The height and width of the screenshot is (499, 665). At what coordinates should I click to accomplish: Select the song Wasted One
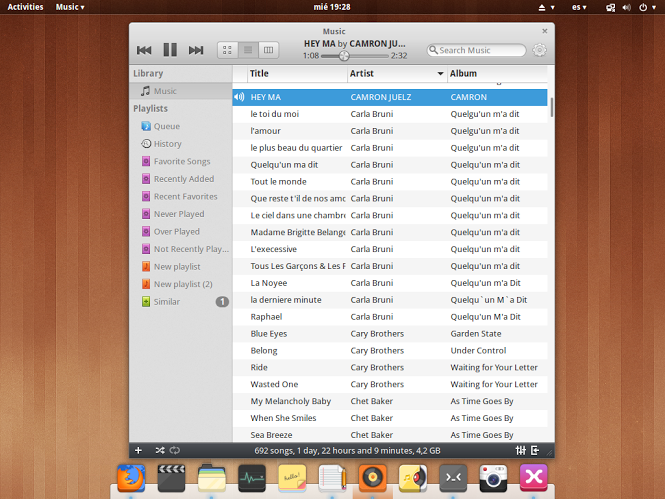(390, 384)
